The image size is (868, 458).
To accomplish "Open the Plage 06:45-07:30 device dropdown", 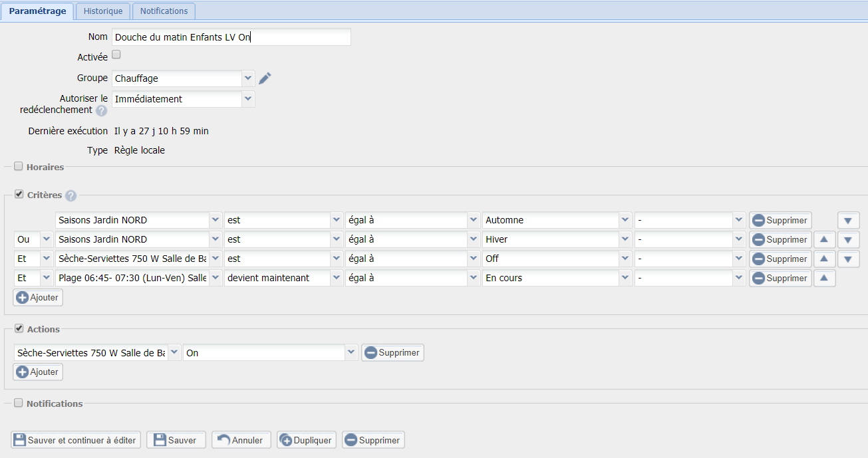I will [x=216, y=278].
